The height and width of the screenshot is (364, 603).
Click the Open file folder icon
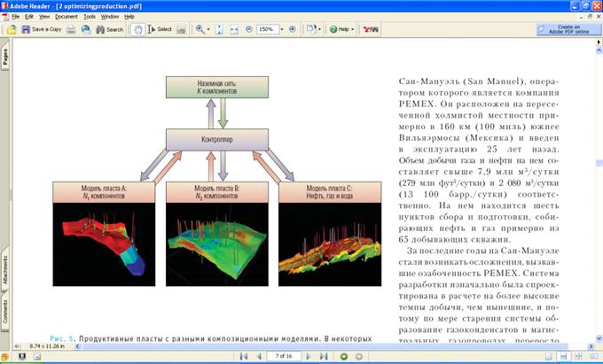12,29
